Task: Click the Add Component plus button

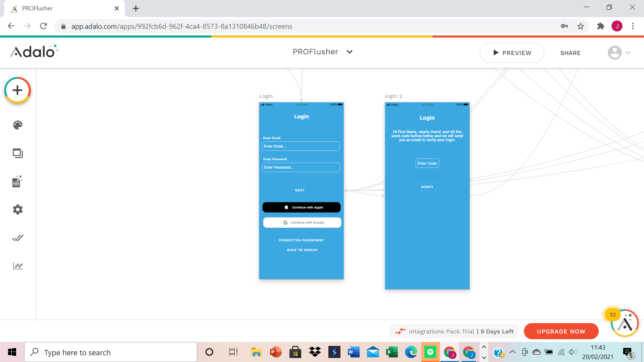Action: click(17, 90)
